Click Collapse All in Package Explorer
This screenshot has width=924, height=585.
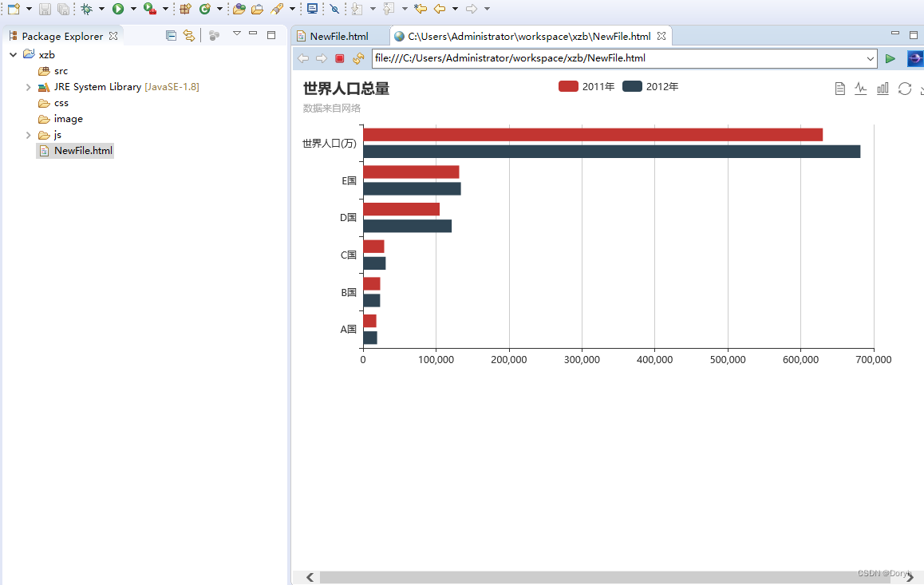pos(171,36)
